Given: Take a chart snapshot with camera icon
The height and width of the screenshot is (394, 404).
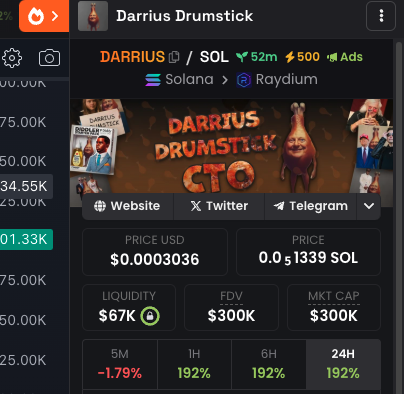Looking at the screenshot, I should (x=50, y=58).
